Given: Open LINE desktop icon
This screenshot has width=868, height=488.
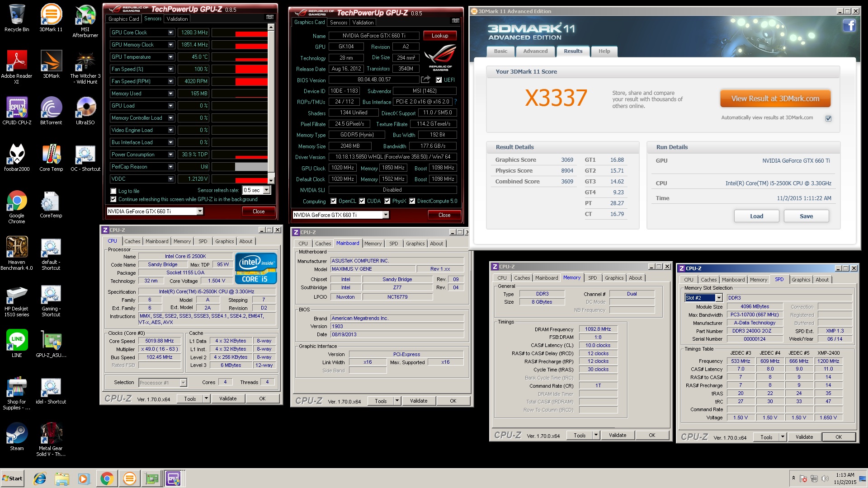Looking at the screenshot, I should tap(17, 343).
